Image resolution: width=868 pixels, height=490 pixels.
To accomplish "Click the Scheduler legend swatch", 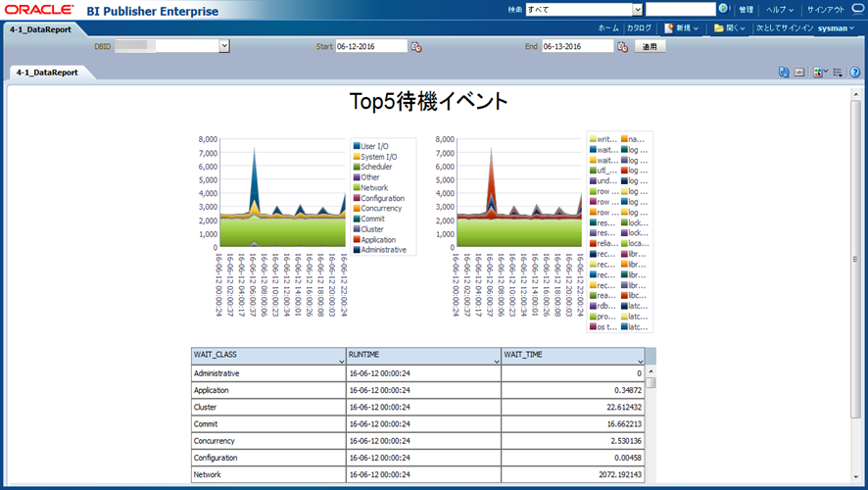I will click(x=357, y=167).
